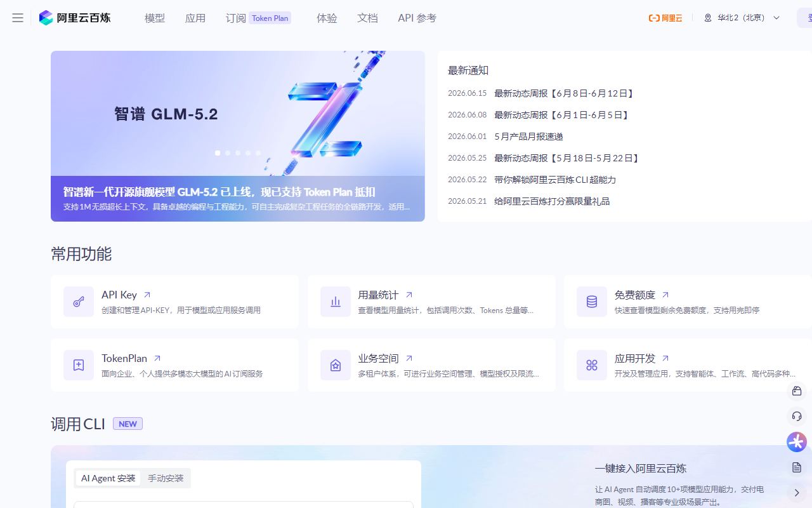Open 业务空间 external link arrow
The height and width of the screenshot is (508, 812).
point(409,358)
